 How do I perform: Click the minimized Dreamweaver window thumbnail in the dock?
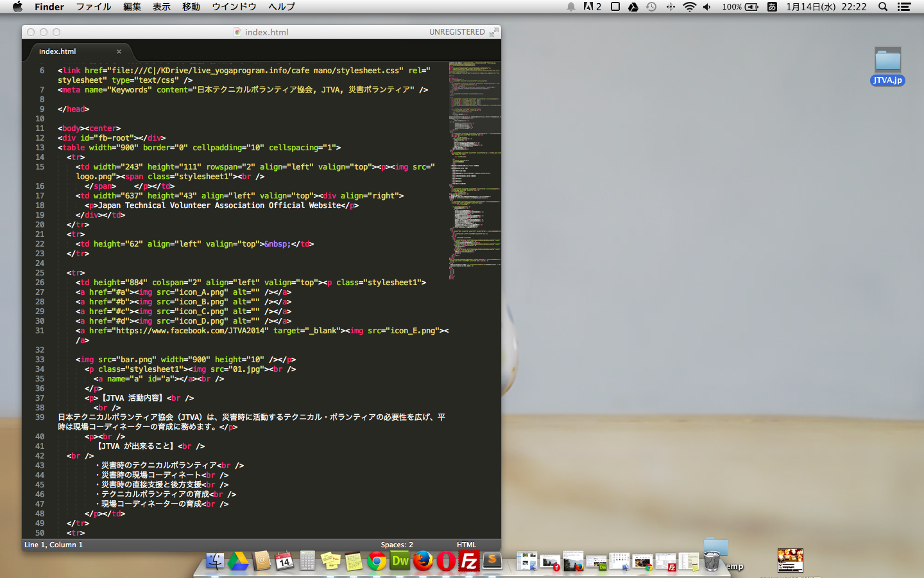[x=595, y=563]
